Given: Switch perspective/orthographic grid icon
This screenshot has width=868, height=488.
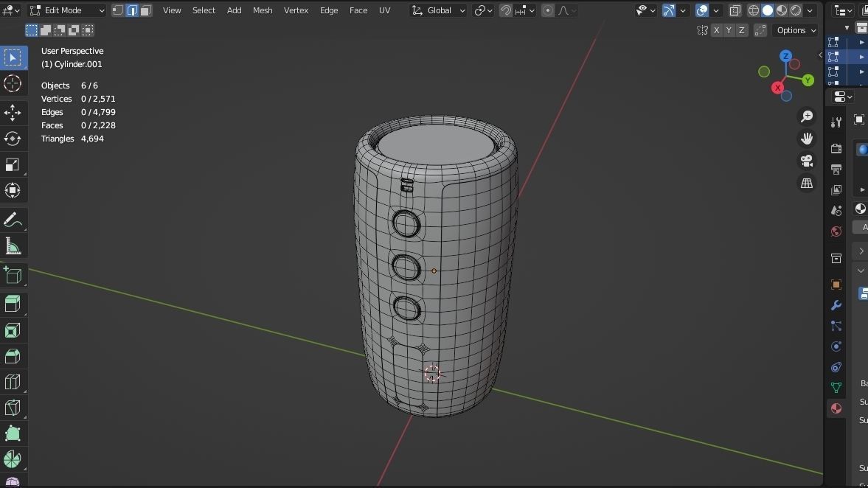Looking at the screenshot, I should click(x=807, y=183).
